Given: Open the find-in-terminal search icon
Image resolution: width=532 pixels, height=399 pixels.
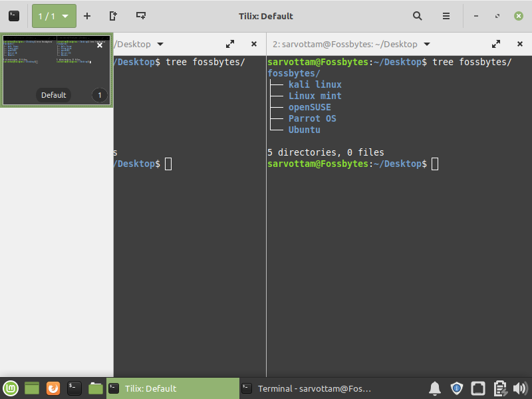Looking at the screenshot, I should click(418, 16).
